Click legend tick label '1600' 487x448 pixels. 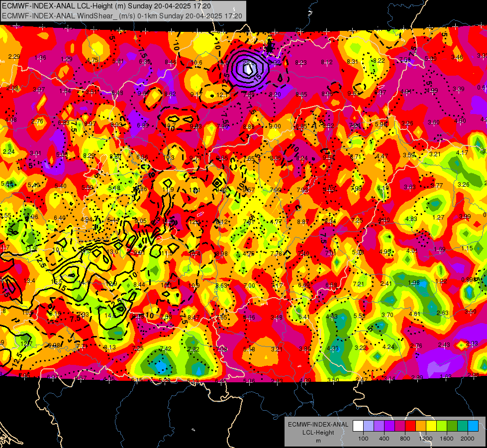coord(447,439)
